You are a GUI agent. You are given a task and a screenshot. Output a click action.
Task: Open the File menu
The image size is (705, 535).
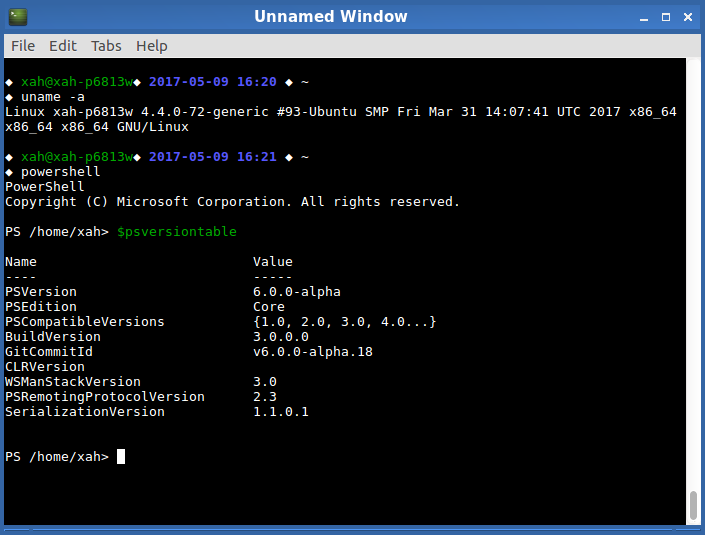tap(23, 46)
